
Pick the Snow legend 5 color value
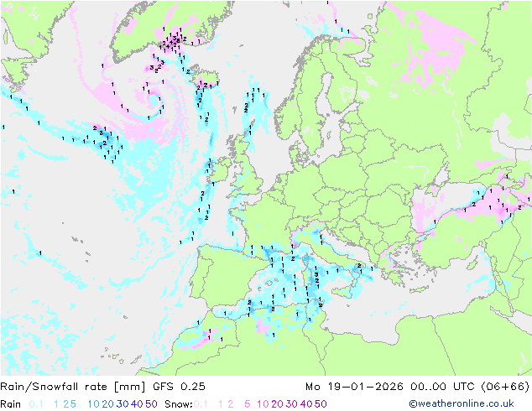[248, 404]
